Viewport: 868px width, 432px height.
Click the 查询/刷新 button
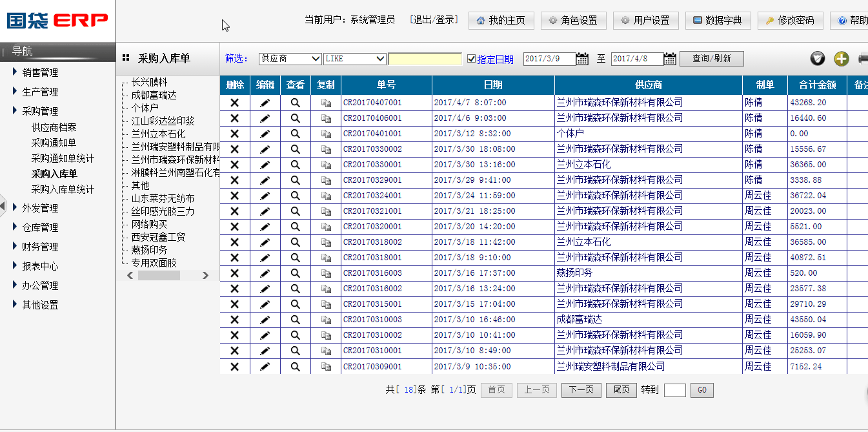(711, 59)
